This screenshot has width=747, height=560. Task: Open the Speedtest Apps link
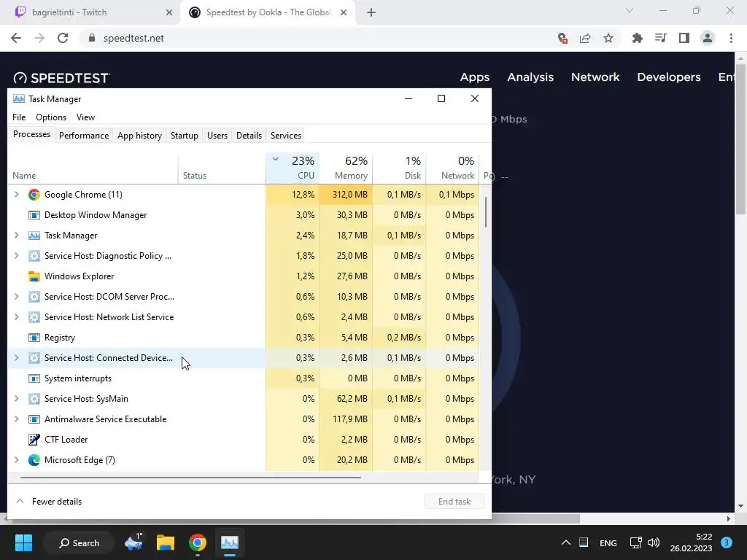pos(474,77)
